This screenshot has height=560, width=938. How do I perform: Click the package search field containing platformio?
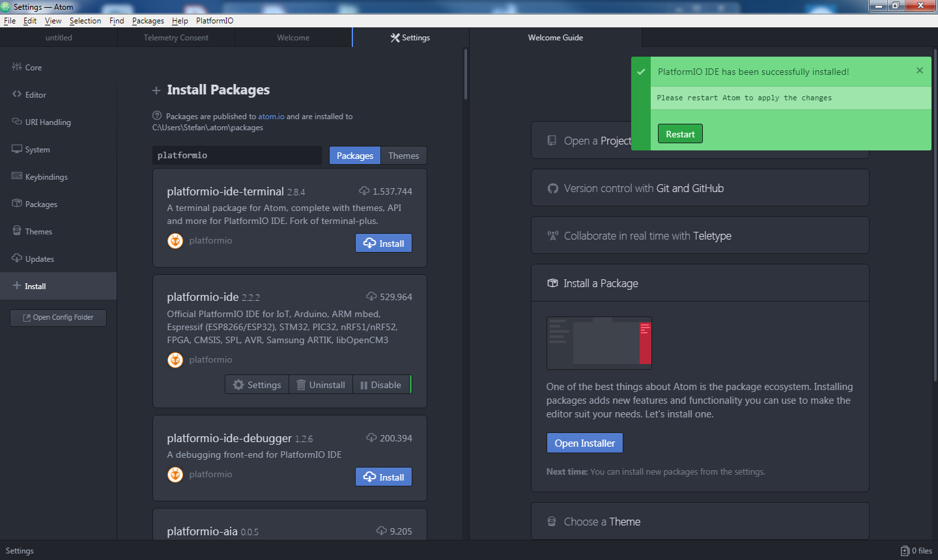238,156
